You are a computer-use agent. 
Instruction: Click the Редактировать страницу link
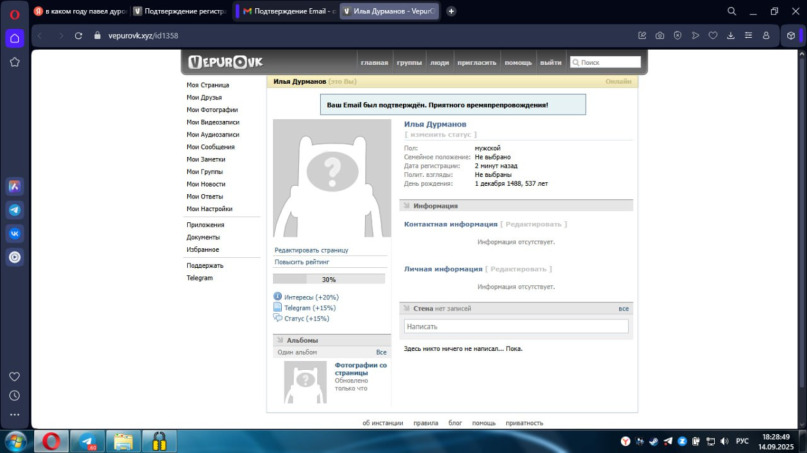coord(311,250)
